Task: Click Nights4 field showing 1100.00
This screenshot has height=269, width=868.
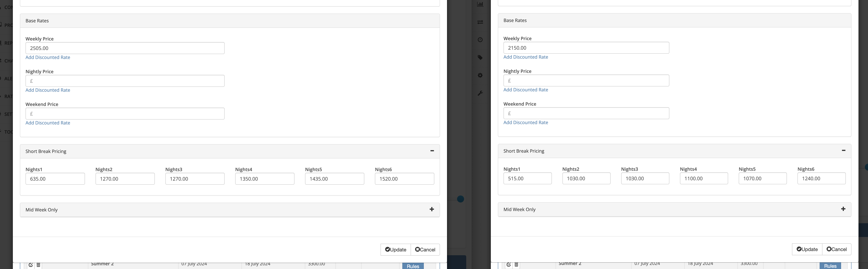Action: 704,178
